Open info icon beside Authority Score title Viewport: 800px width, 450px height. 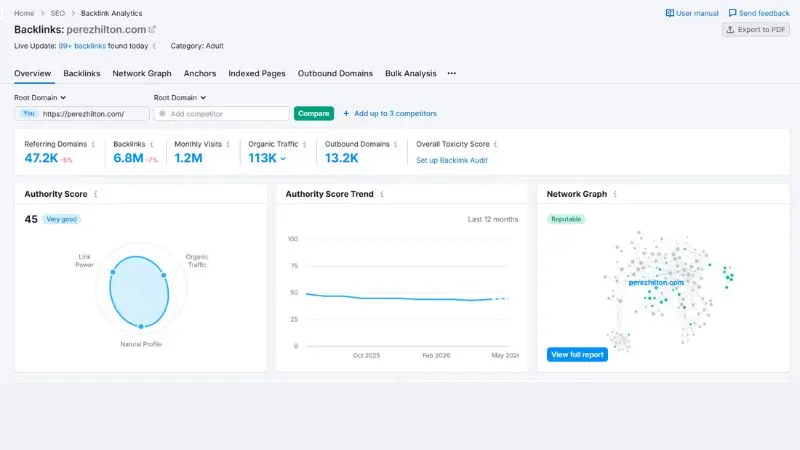click(x=95, y=194)
